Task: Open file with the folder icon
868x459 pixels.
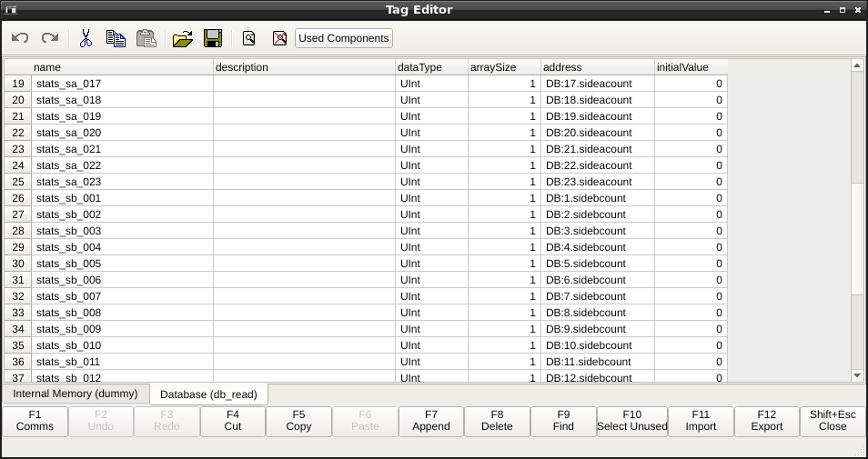Action: pyautogui.click(x=183, y=38)
